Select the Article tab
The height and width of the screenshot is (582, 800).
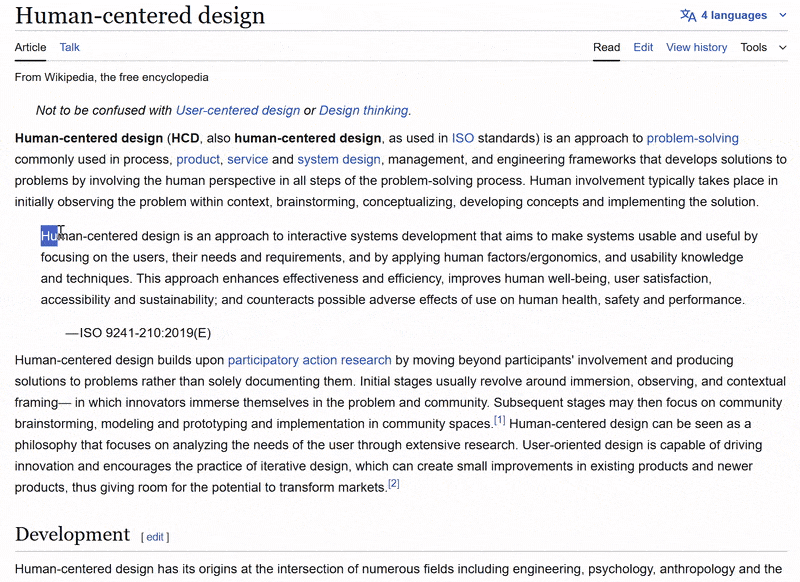click(x=30, y=47)
